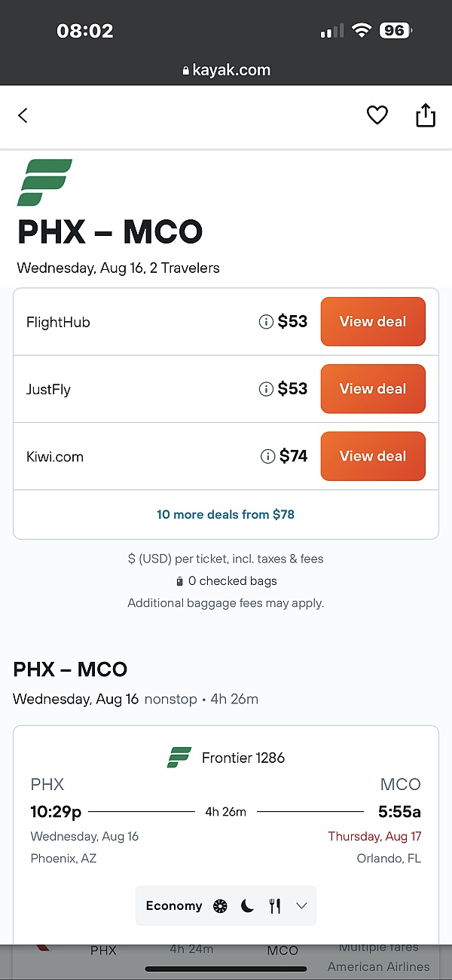View deal from FlightHub
This screenshot has width=452, height=980.
(373, 322)
